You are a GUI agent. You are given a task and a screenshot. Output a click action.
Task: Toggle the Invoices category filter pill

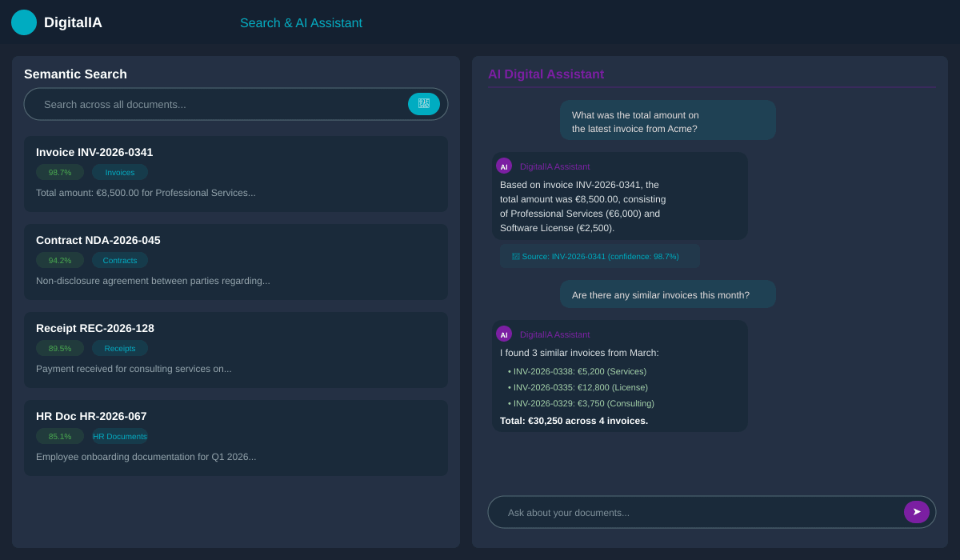click(119, 172)
